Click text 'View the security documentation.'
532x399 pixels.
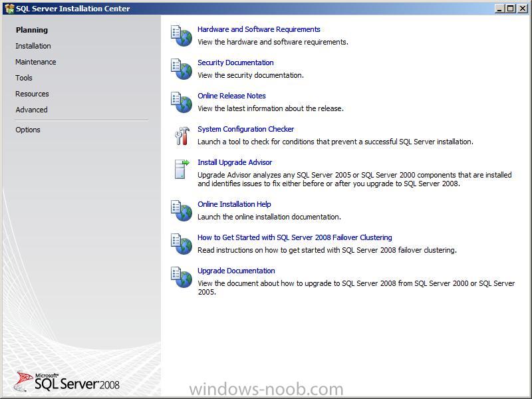tap(251, 75)
